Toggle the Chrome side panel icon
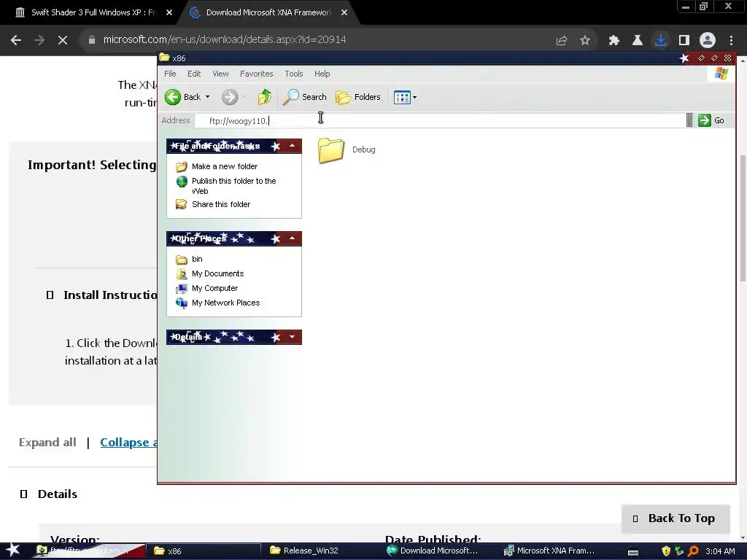The width and height of the screenshot is (747, 560). 684,41
